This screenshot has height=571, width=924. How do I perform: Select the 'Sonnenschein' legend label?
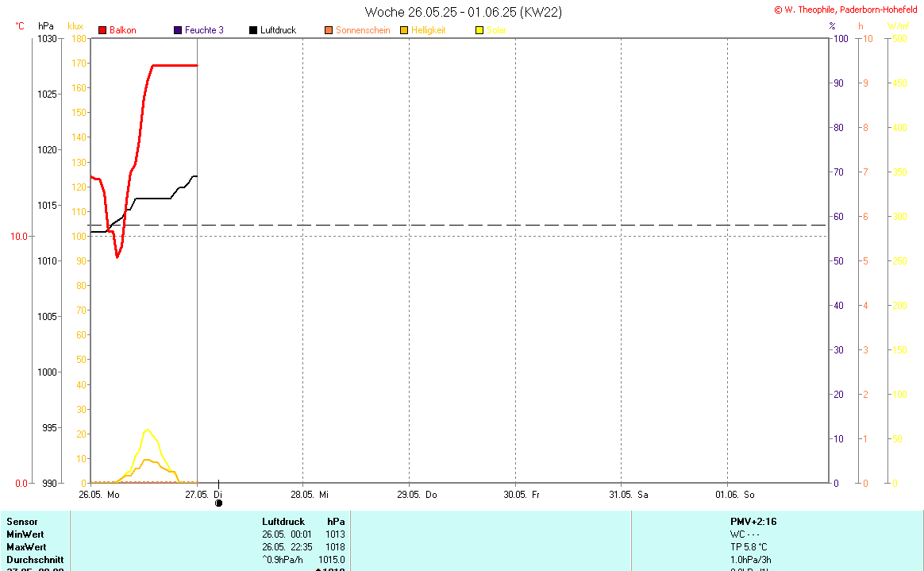coord(363,30)
